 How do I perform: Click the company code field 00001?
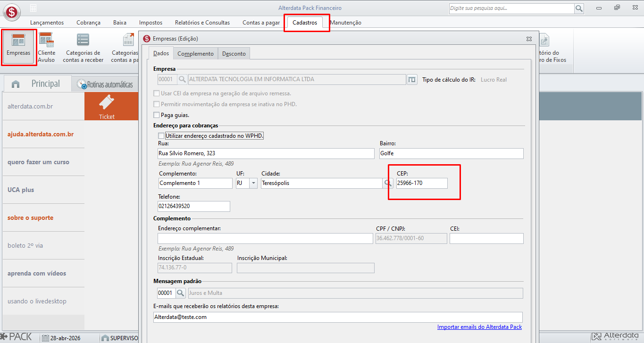coord(167,79)
